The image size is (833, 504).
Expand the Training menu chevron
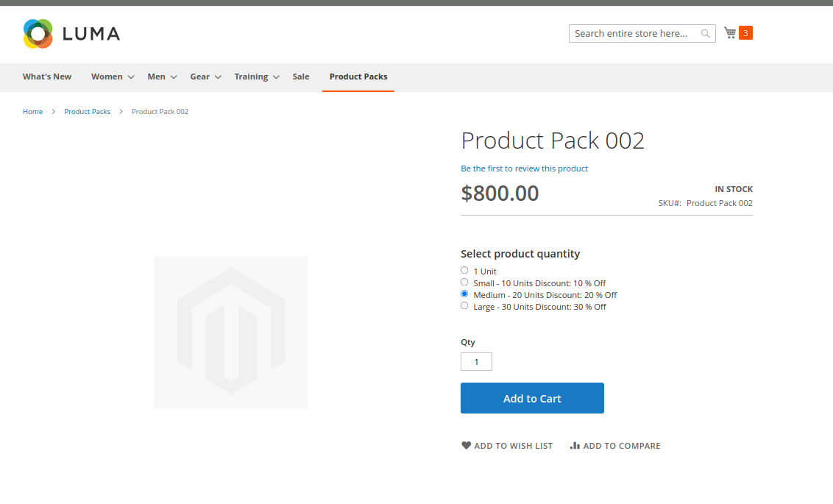[x=276, y=77]
